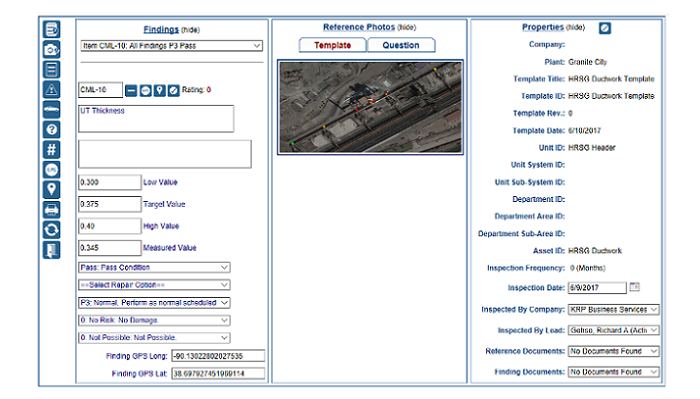Open the Inspected By Company dropdown

pyautogui.click(x=613, y=309)
